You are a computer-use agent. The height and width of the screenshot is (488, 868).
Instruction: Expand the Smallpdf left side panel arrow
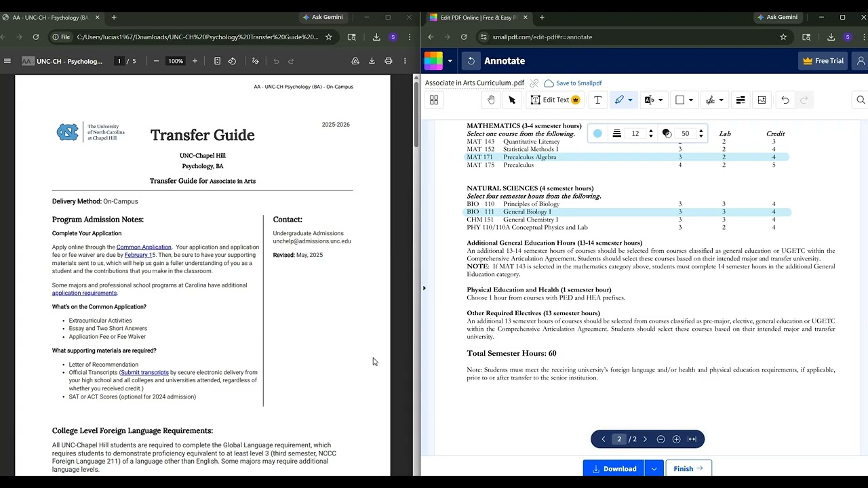(424, 288)
